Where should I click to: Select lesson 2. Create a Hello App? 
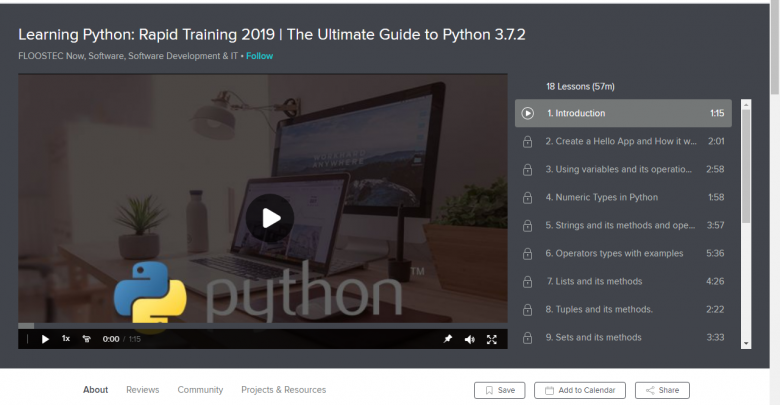pyautogui.click(x=623, y=141)
